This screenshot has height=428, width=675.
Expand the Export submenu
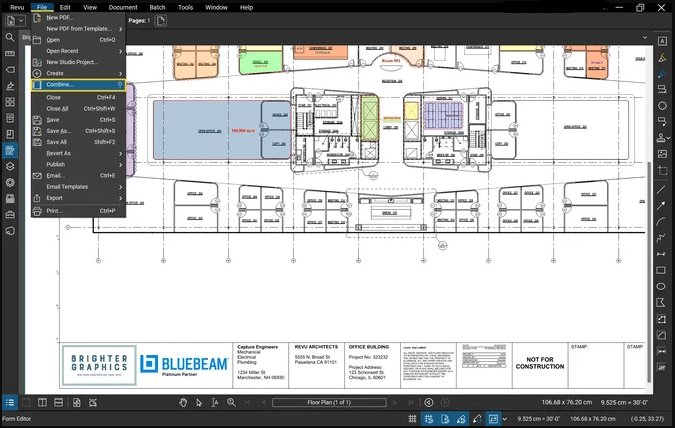pos(78,198)
